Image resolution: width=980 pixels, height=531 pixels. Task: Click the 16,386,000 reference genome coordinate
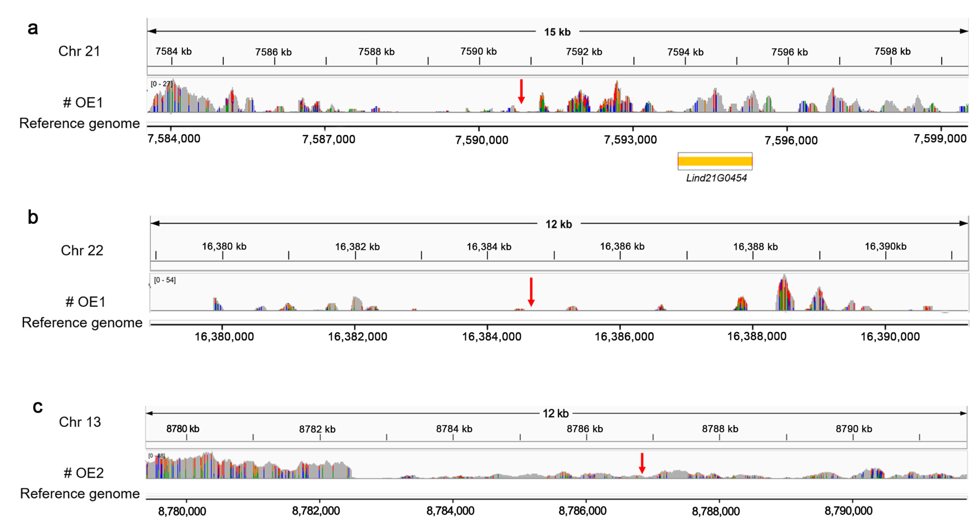tap(624, 337)
